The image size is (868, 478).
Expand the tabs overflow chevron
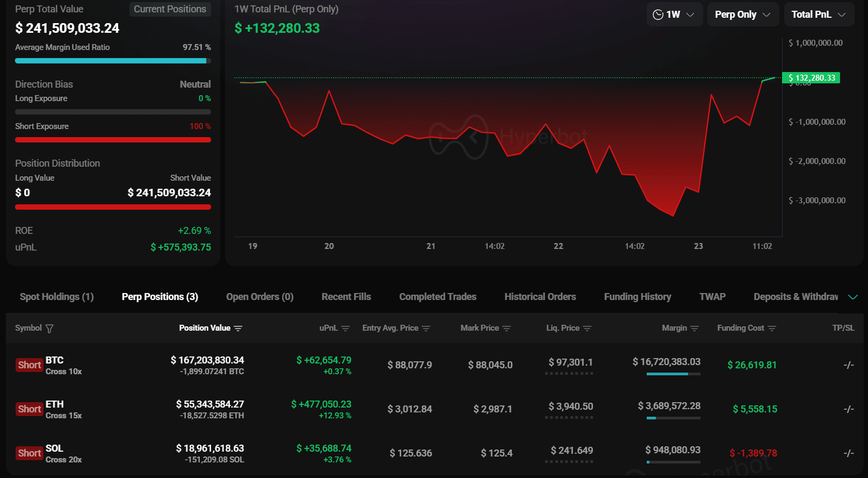pos(852,297)
